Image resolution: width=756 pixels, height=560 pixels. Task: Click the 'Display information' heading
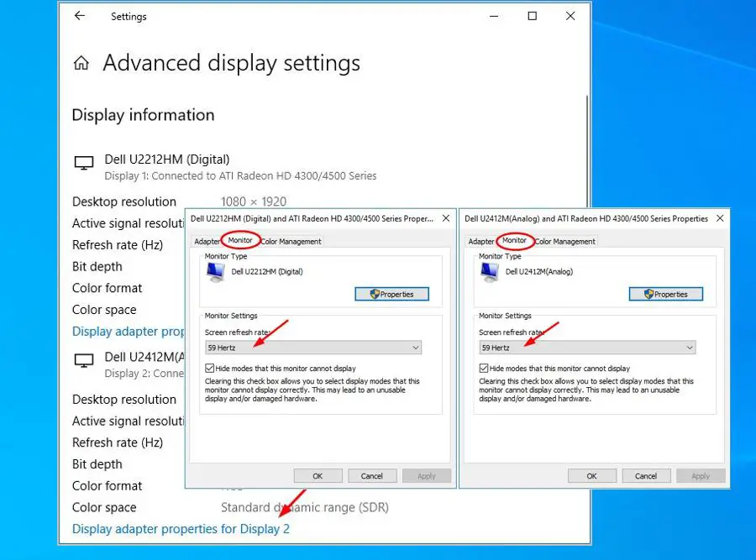click(143, 115)
